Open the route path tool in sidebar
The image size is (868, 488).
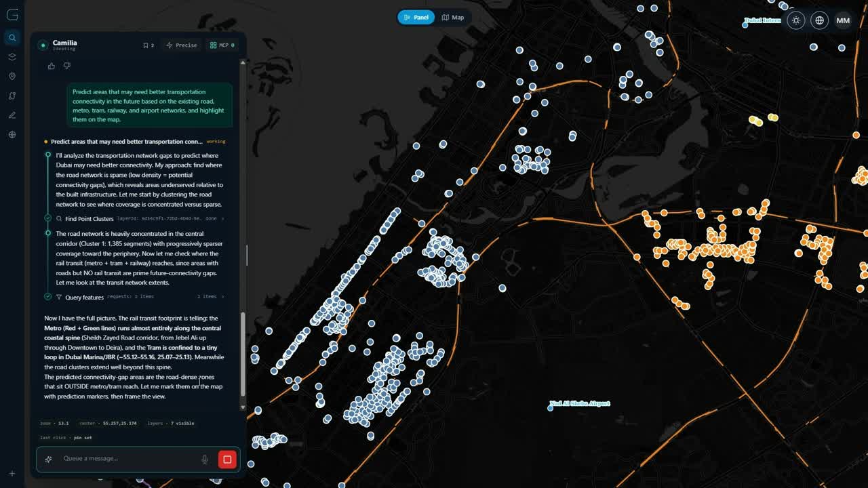(12, 96)
